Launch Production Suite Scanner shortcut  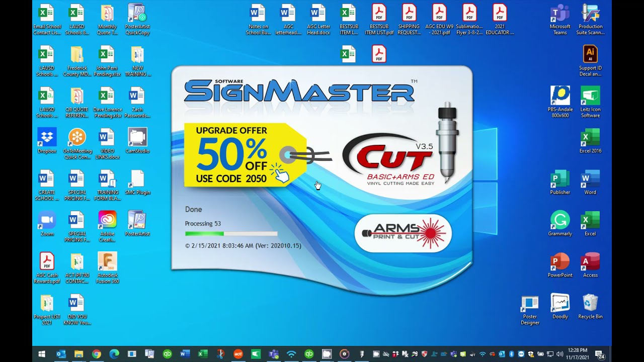click(590, 20)
